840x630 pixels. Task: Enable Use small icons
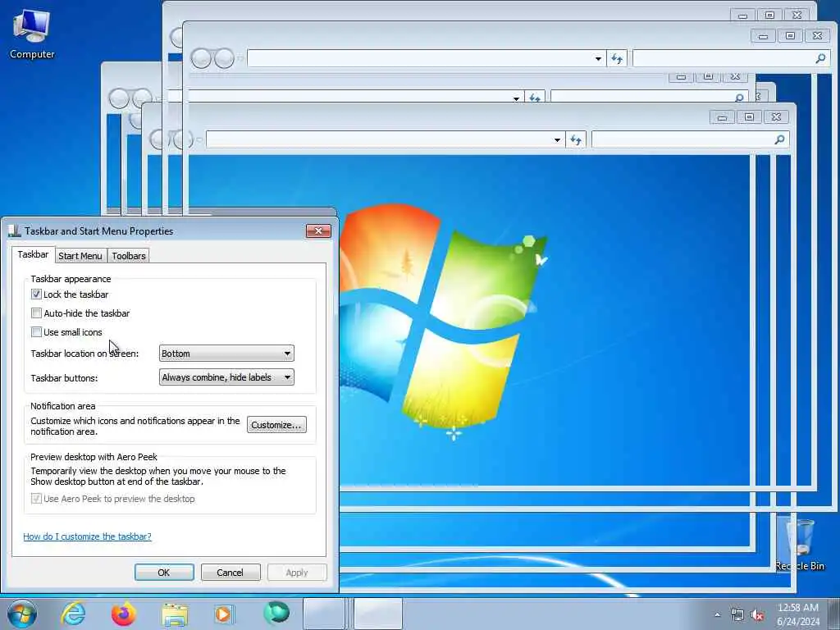tap(36, 331)
